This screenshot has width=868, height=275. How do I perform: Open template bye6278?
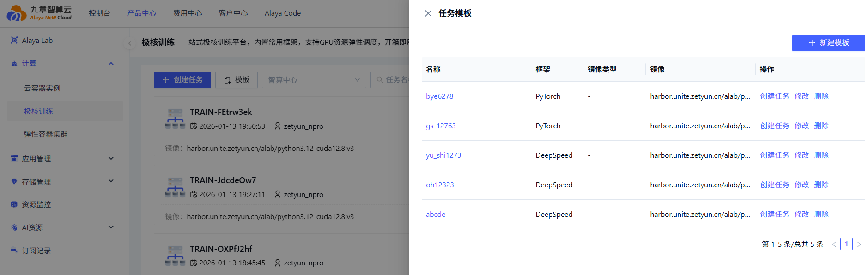[439, 96]
